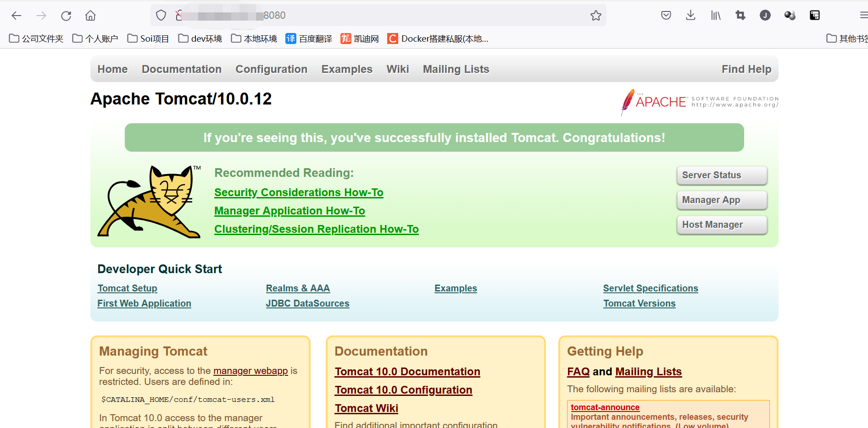
Task: Open the Mailing Lists nav item
Action: click(456, 69)
